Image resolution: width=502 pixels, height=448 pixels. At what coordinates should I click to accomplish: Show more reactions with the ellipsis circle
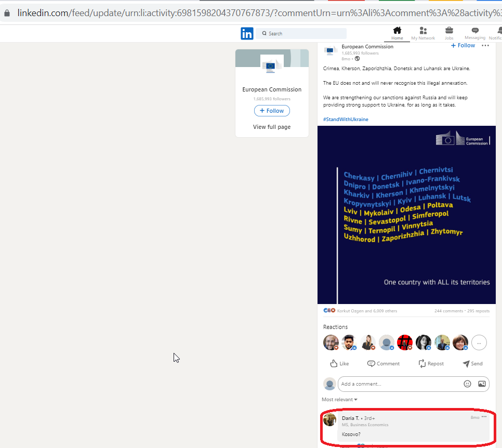pos(479,343)
